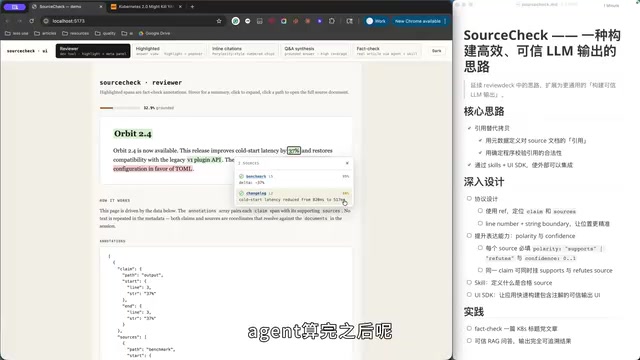Click the green circular extension icon
The image size is (640, 360).
(x=236, y=21)
